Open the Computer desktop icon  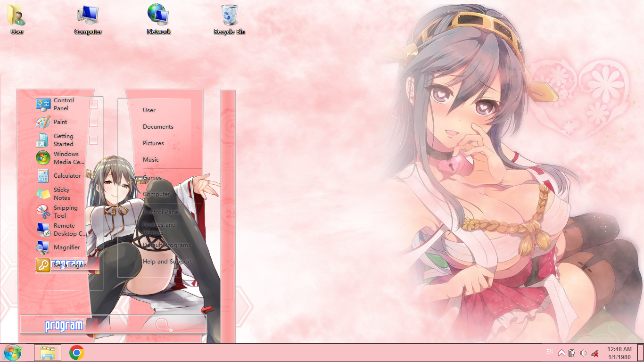[88, 19]
